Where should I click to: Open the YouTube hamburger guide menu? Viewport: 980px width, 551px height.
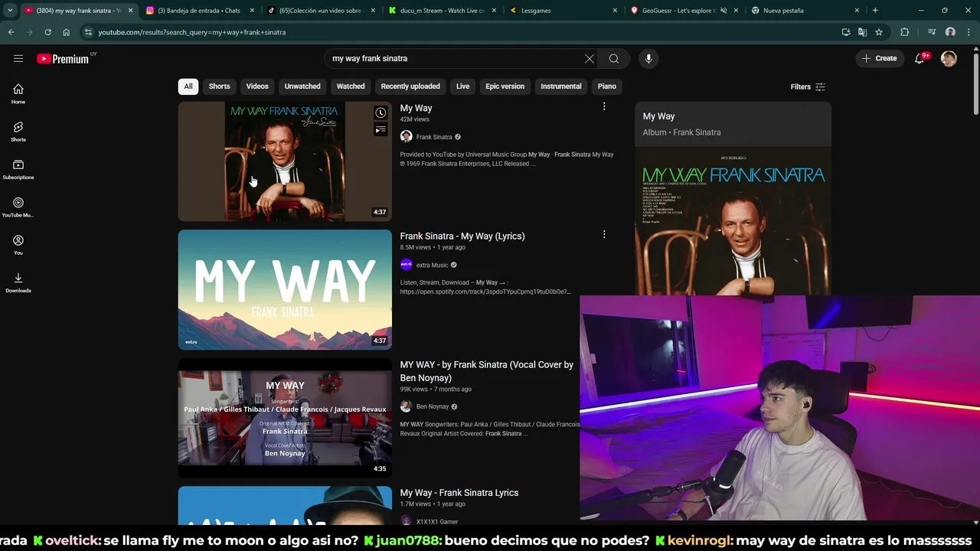point(18,59)
